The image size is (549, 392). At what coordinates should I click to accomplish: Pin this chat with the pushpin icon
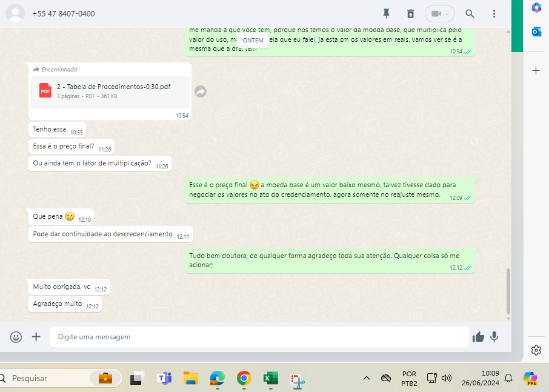(386, 14)
